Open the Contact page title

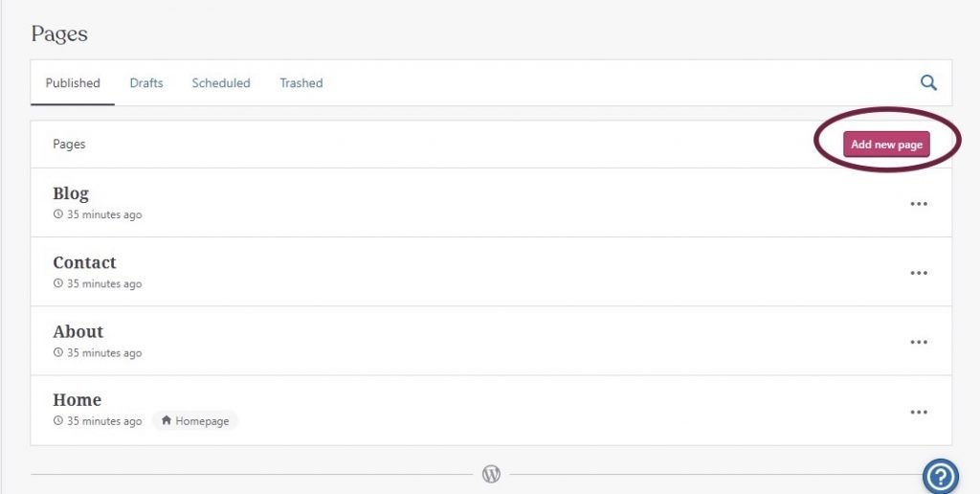[x=84, y=262]
